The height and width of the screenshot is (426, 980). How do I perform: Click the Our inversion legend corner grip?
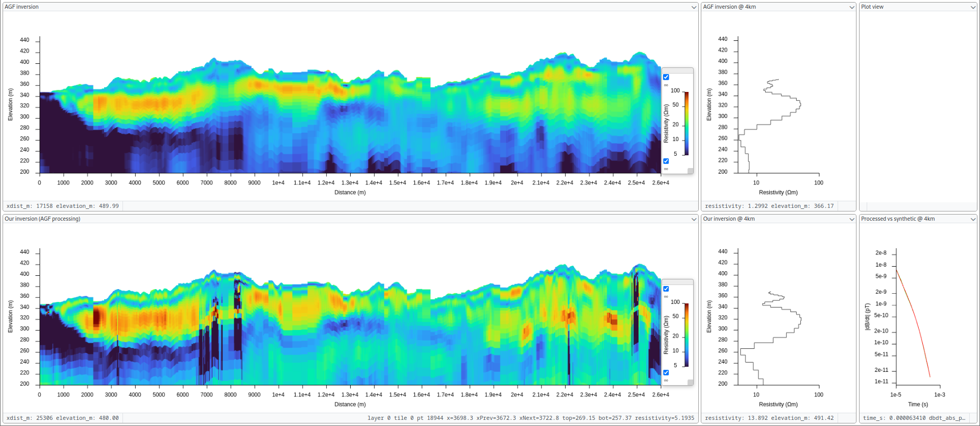coord(691,383)
